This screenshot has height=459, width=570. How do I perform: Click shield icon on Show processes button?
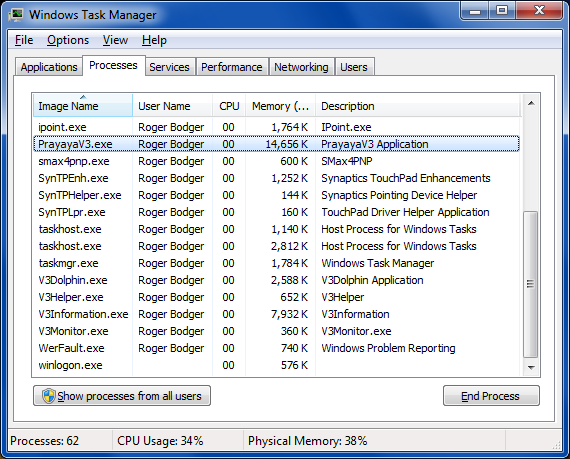48,396
